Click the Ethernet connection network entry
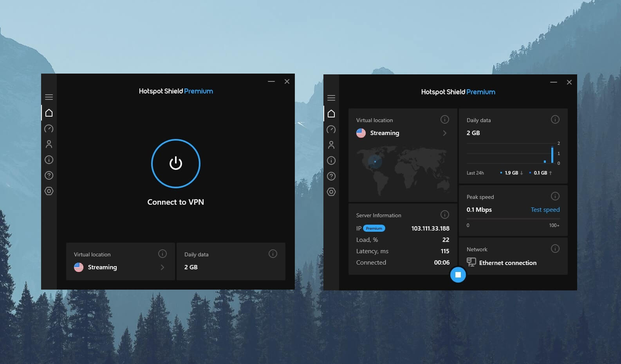The height and width of the screenshot is (364, 621). (507, 263)
